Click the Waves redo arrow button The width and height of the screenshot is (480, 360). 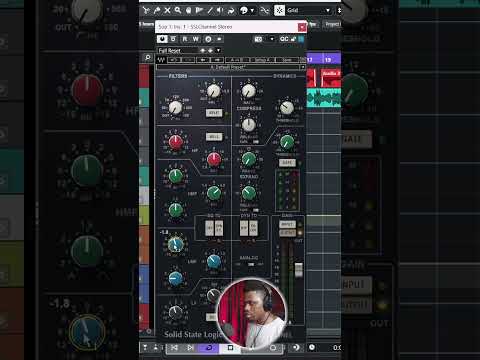(x=188, y=60)
